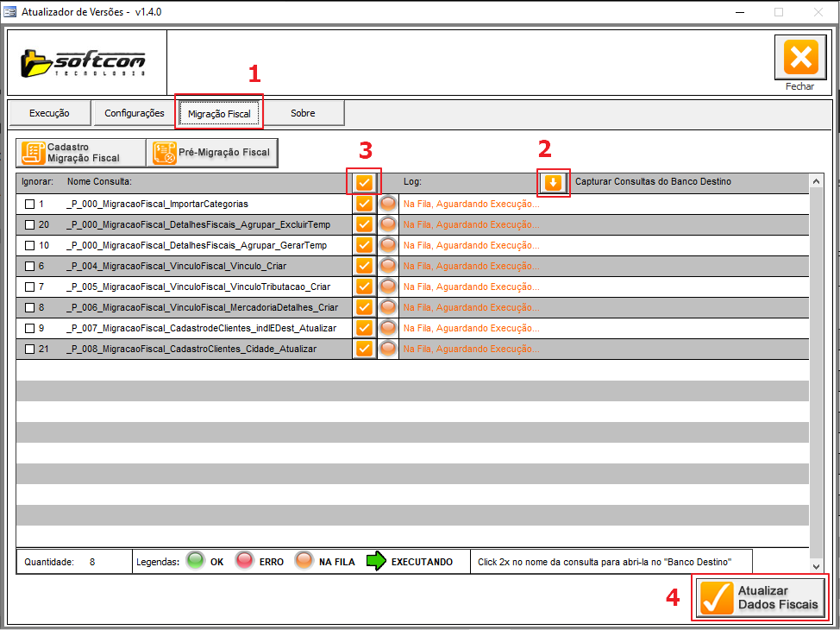Image resolution: width=840 pixels, height=630 pixels.
Task: Open the Sobre tab
Action: tap(303, 113)
